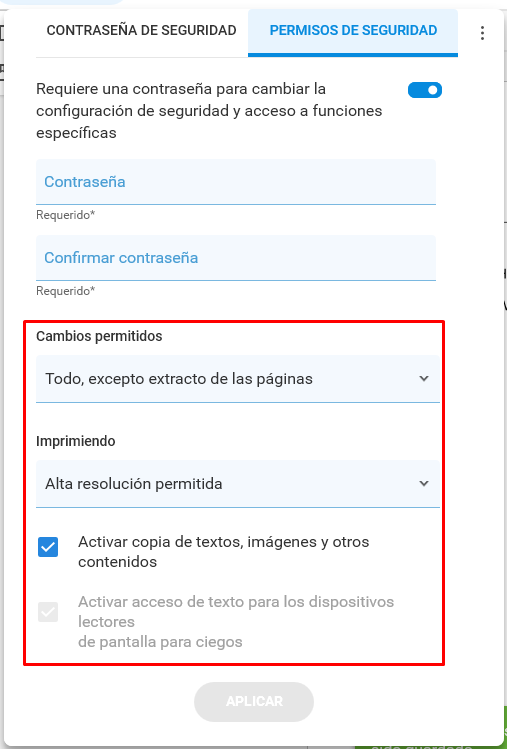507x749 pixels.
Task: Click the 'Activar acceso de texto' label text
Action: (x=236, y=621)
